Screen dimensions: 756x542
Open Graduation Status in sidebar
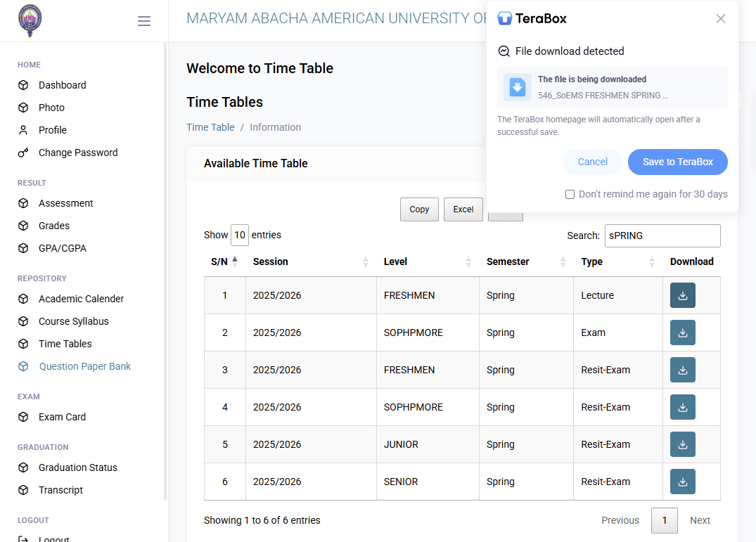[x=77, y=467]
